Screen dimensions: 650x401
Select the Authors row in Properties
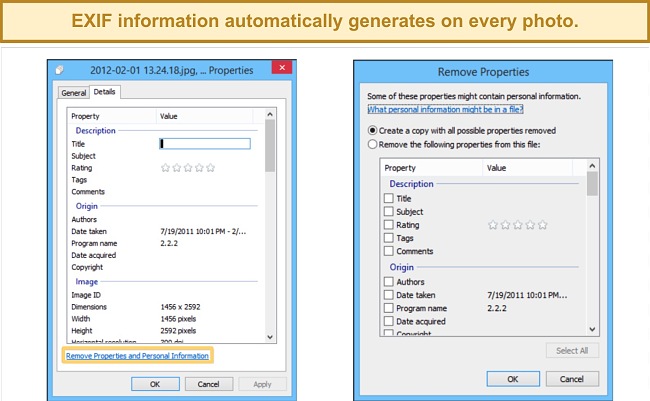click(166, 219)
